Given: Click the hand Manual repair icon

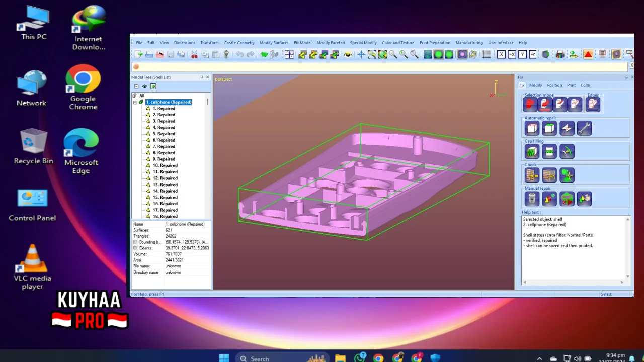Looking at the screenshot, I should (584, 199).
